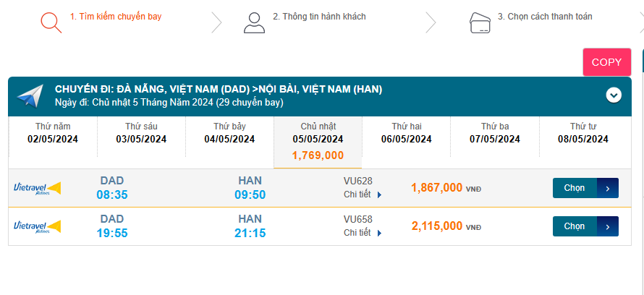
Task: Choose the 19:55 flight with Chọn
Action: click(x=575, y=226)
